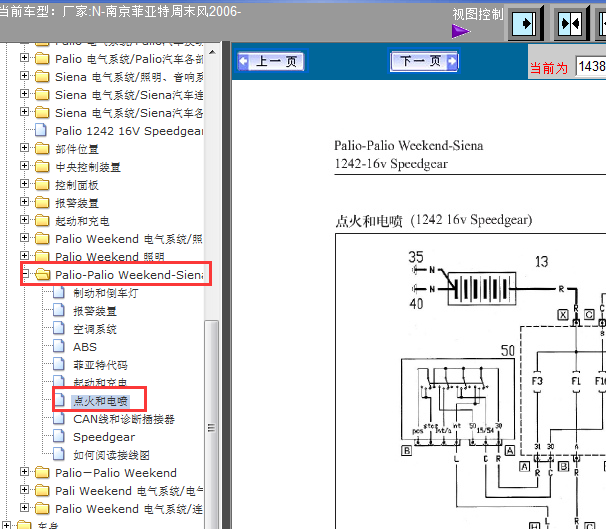Viewport: 606px width, 529px height.
Task: Open the ABS document
Action: (85, 347)
